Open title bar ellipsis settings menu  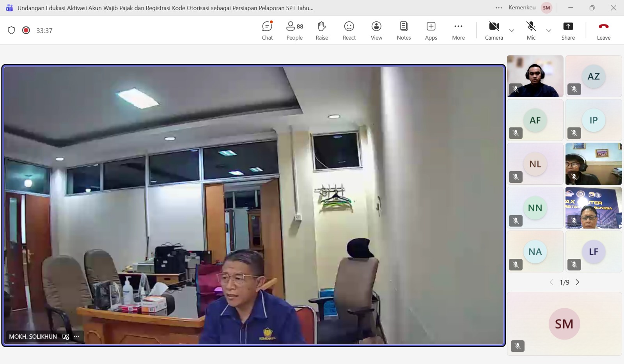pyautogui.click(x=498, y=8)
